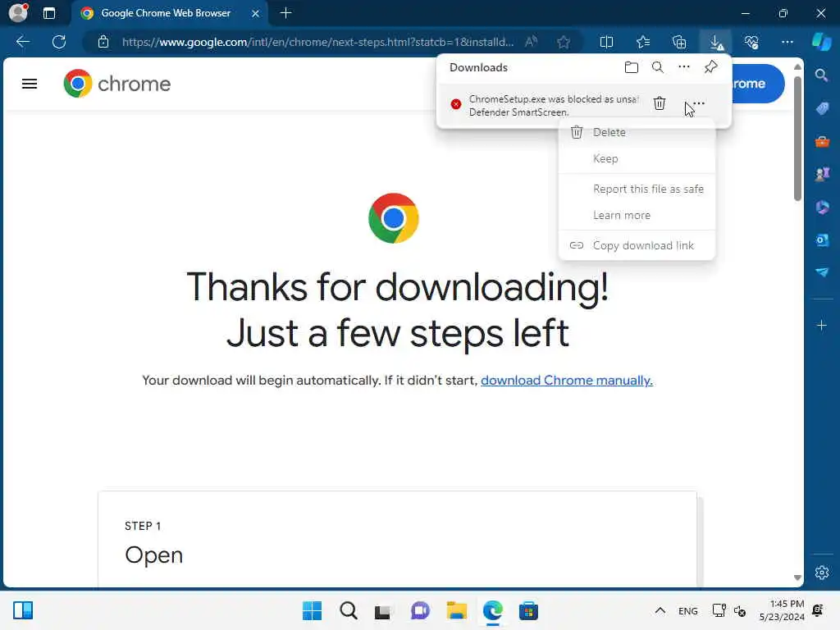
Task: Open Edge Settings and more menu
Action: (x=787, y=42)
